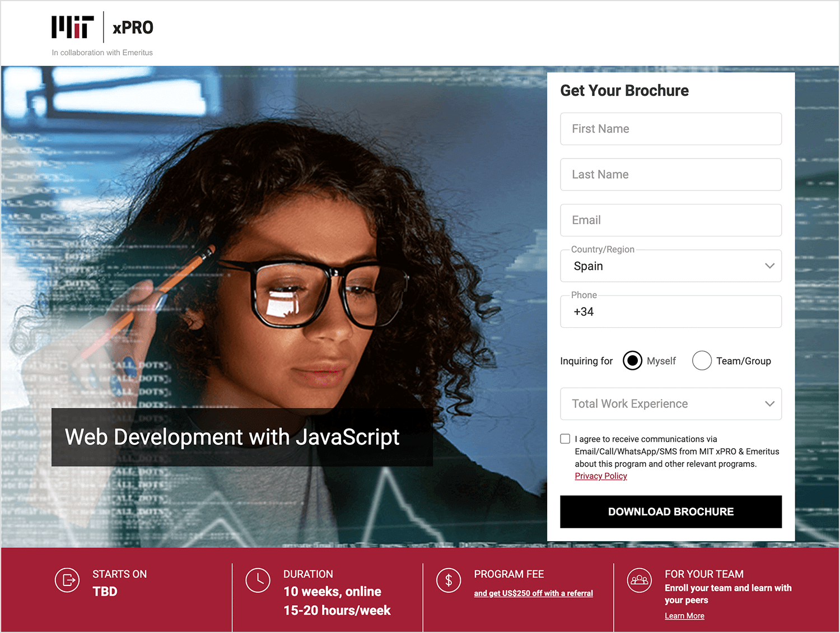Click the Email input field
The width and height of the screenshot is (840, 633).
point(671,220)
